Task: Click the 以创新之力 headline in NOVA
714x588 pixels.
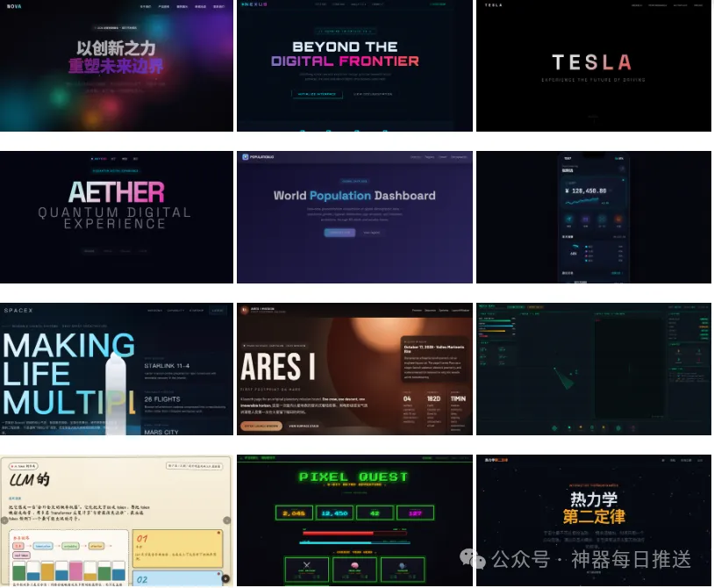Action: [x=116, y=48]
